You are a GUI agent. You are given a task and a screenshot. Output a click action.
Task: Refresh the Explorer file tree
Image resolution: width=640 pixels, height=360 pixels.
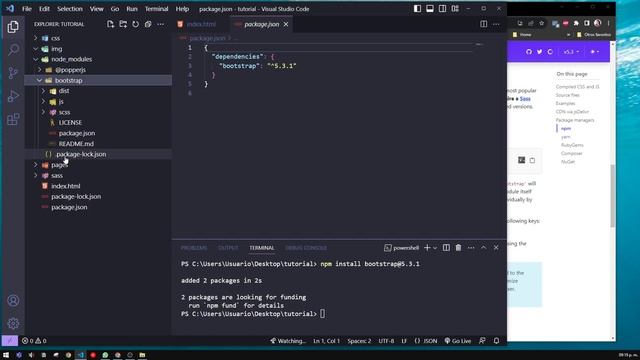(136, 24)
